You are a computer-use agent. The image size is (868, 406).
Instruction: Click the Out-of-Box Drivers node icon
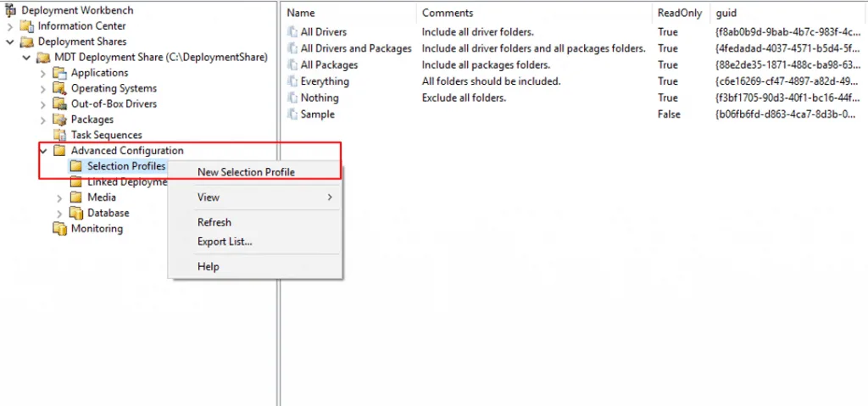pos(59,103)
